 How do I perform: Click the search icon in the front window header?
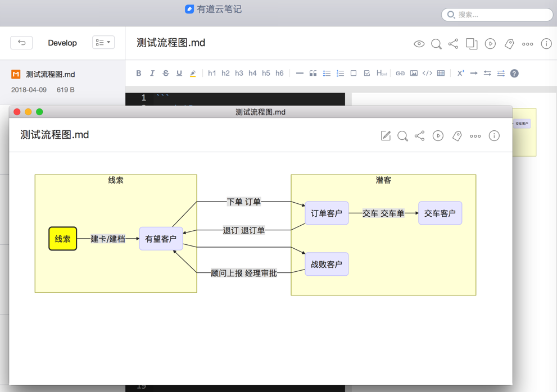pyautogui.click(x=402, y=136)
